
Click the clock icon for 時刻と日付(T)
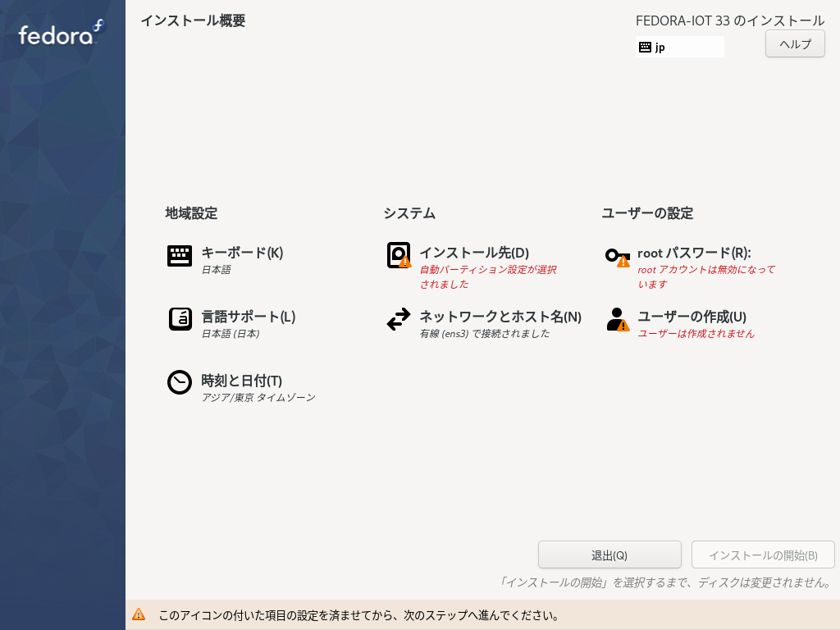(x=180, y=382)
